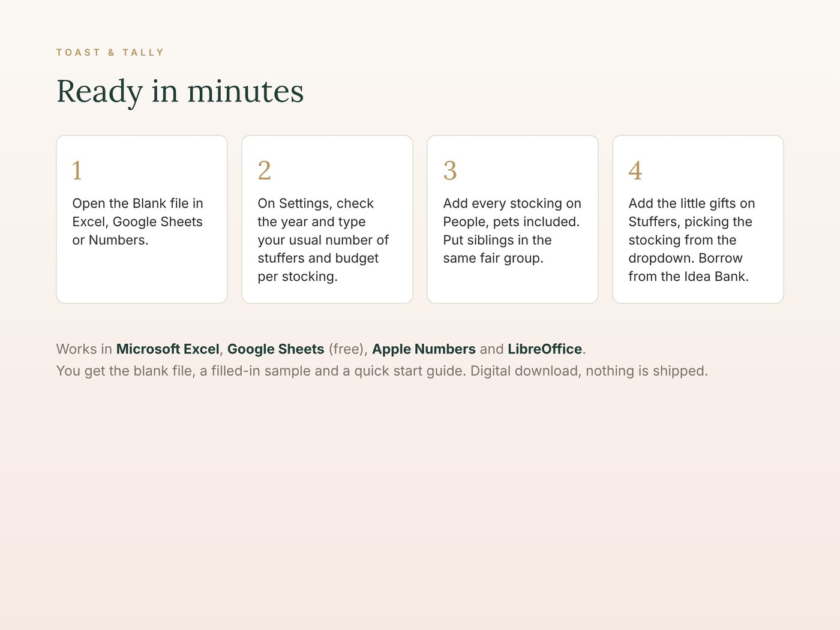The width and height of the screenshot is (840, 630).
Task: Click the 'On Settings, check the year' text
Action: click(323, 240)
